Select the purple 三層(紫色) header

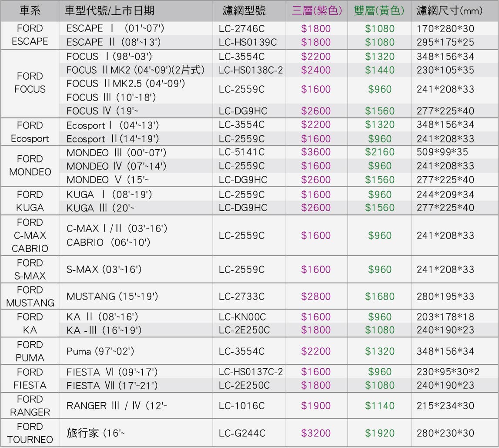coord(317,11)
